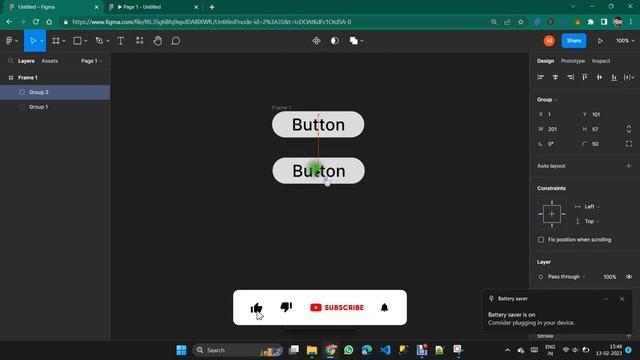This screenshot has height=360, width=640.
Task: Open vertical constraint Top dropdown
Action: click(x=592, y=221)
